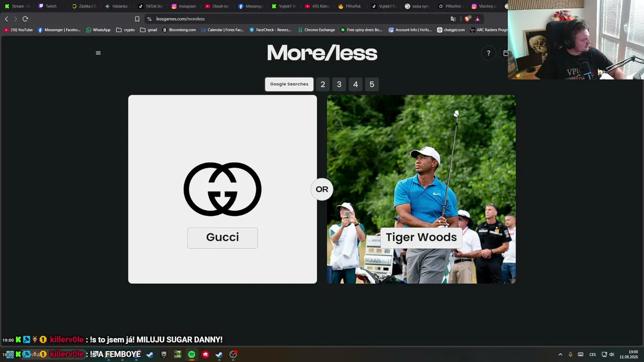Open the Calendar | Forex Factory bookmark
This screenshot has height=362, width=644.
pyautogui.click(x=222, y=30)
